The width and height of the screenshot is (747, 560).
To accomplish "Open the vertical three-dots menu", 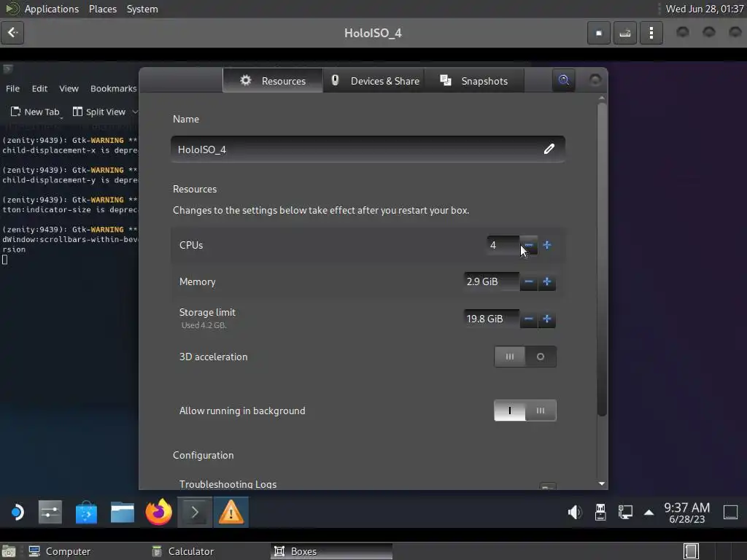I will click(x=651, y=33).
